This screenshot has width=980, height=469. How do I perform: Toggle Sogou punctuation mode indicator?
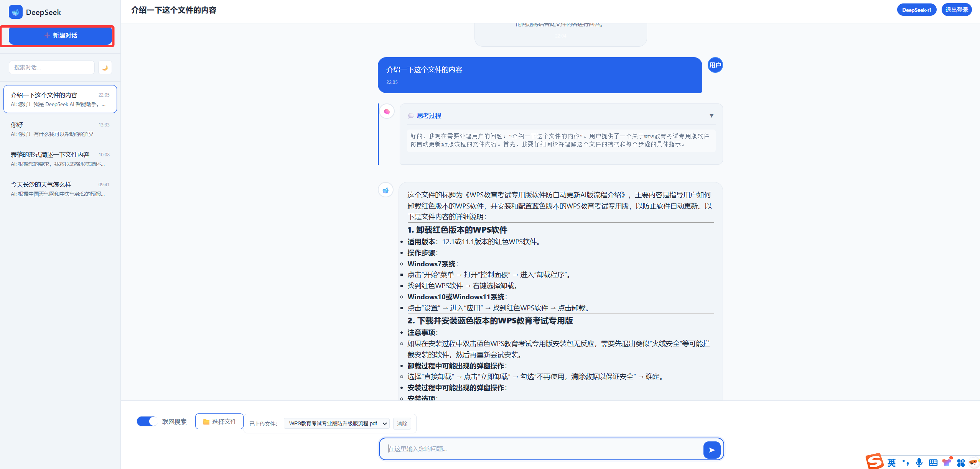tap(906, 462)
